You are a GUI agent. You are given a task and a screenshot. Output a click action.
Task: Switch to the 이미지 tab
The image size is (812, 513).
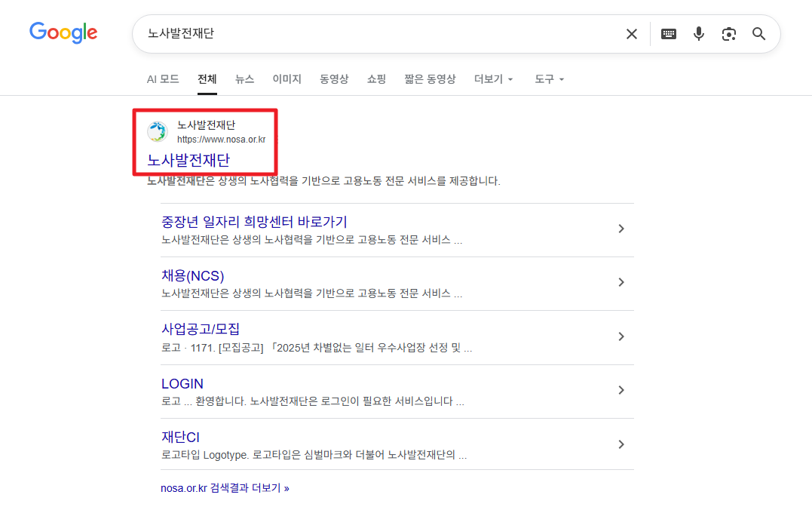286,78
